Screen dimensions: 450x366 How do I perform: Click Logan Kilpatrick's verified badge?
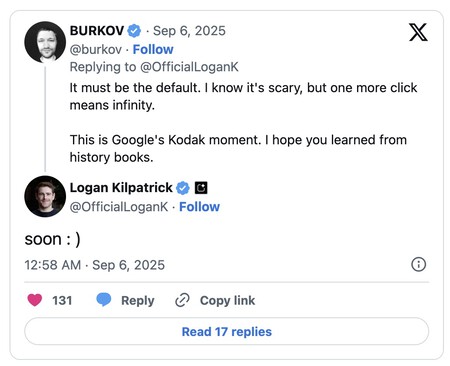183,188
